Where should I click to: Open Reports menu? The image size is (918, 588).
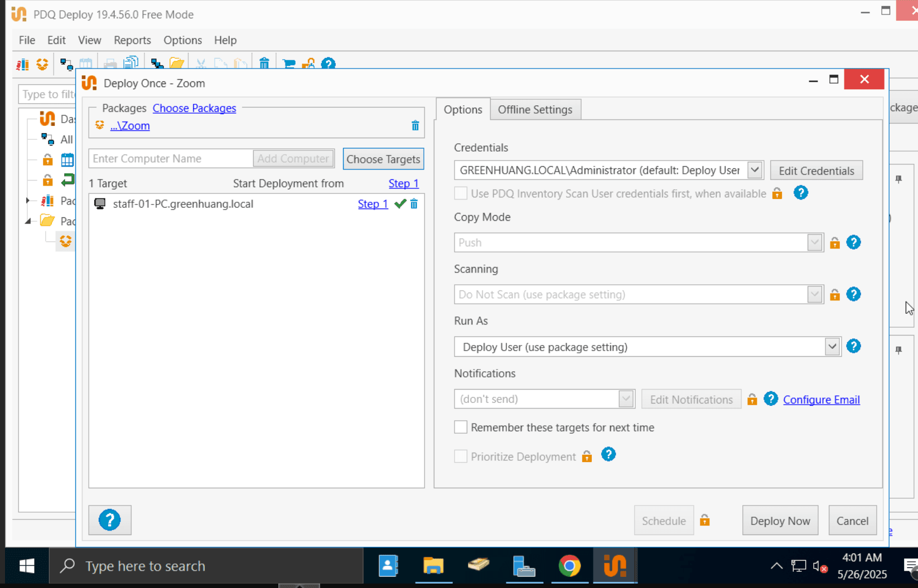pos(132,40)
